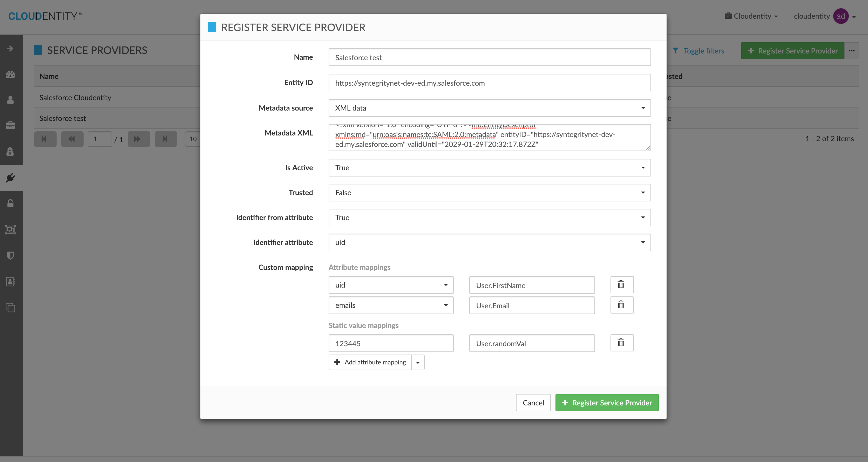Go to next page in pagination
868x462 pixels.
tap(139, 139)
